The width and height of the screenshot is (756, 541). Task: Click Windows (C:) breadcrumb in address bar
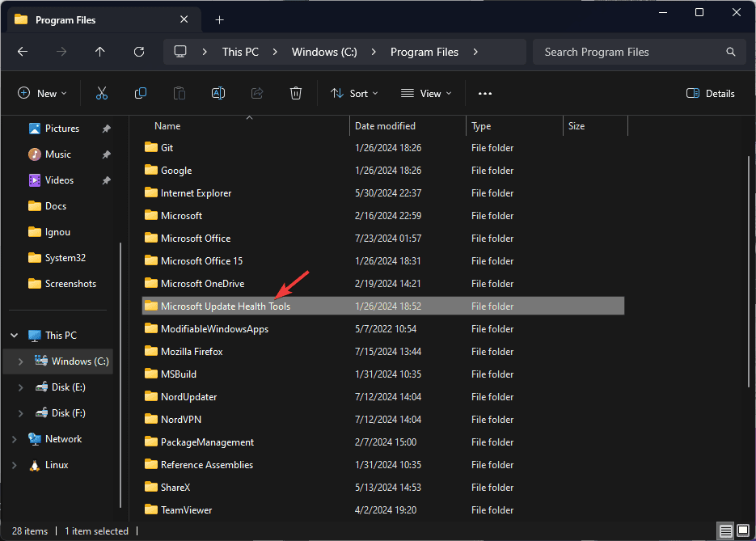tap(324, 52)
